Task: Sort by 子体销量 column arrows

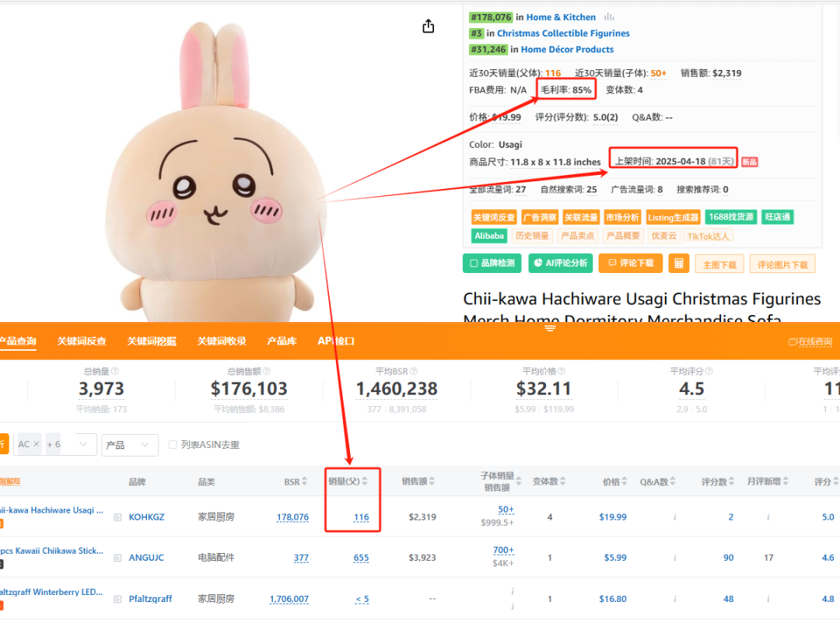Action: point(519,481)
